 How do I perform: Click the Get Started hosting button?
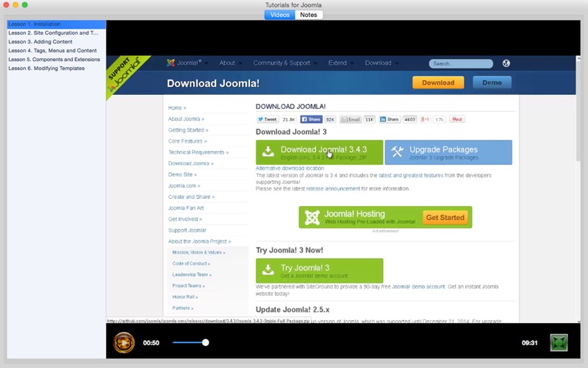click(x=445, y=217)
